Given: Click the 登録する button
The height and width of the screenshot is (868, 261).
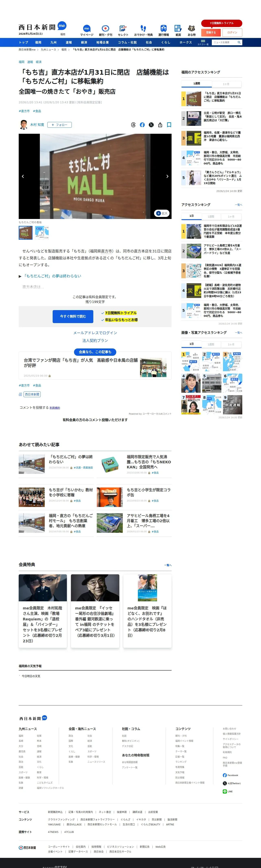Looking at the screenshot, I should tap(211, 32).
